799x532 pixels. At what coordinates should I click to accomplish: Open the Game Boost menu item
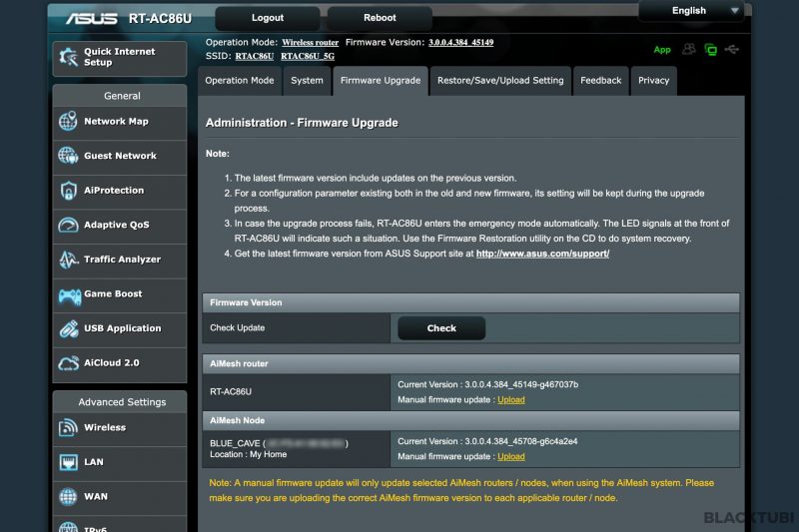[120, 294]
